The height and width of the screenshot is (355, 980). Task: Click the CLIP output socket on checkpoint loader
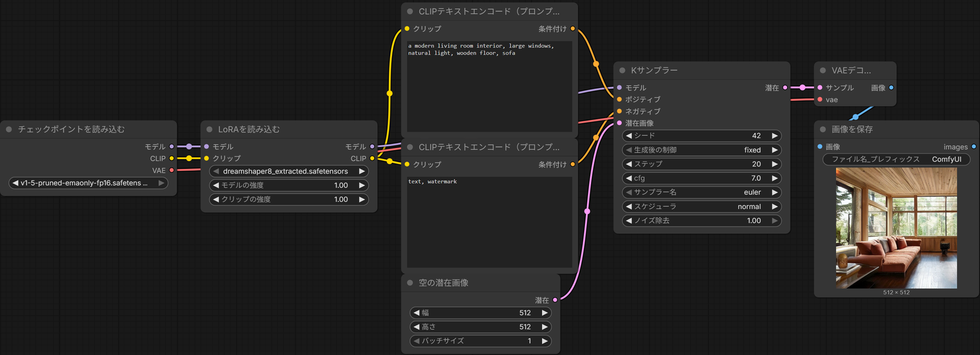pos(171,159)
